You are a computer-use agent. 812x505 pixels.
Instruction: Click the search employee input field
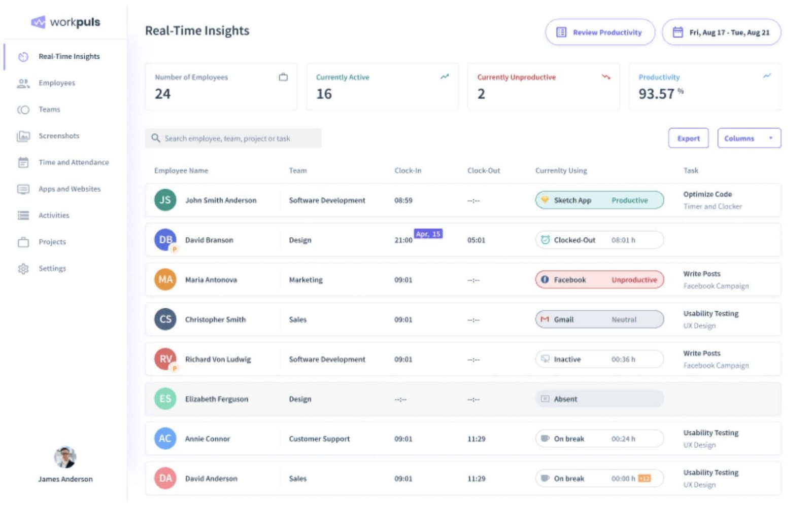(233, 138)
